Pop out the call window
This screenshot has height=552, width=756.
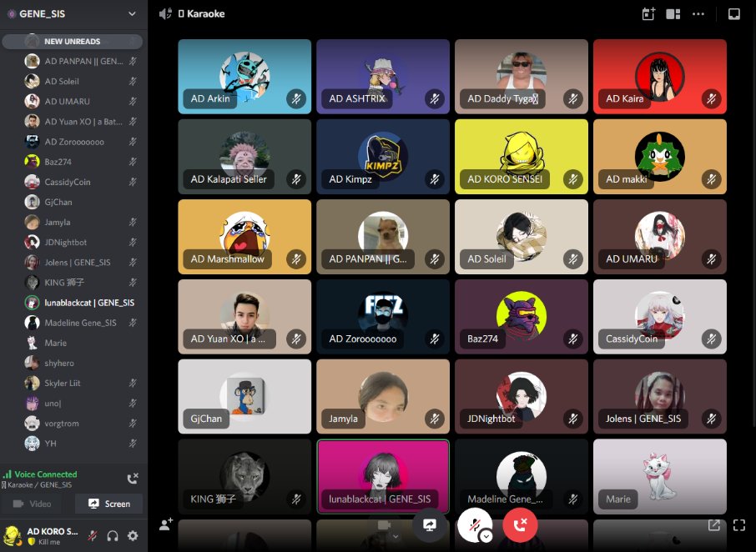(714, 525)
